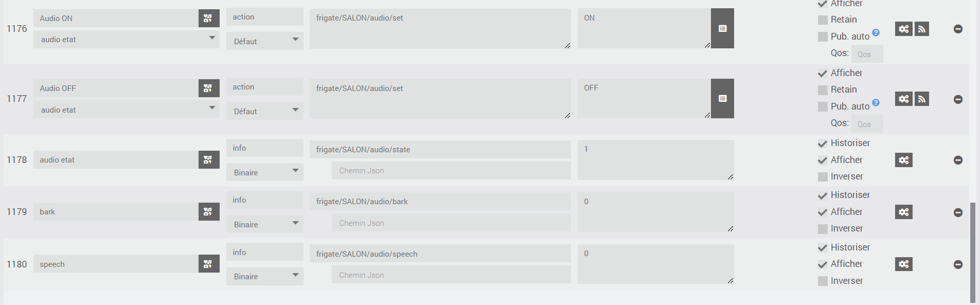
Task: Click the icon picker button beside Audio ON
Action: 208,19
